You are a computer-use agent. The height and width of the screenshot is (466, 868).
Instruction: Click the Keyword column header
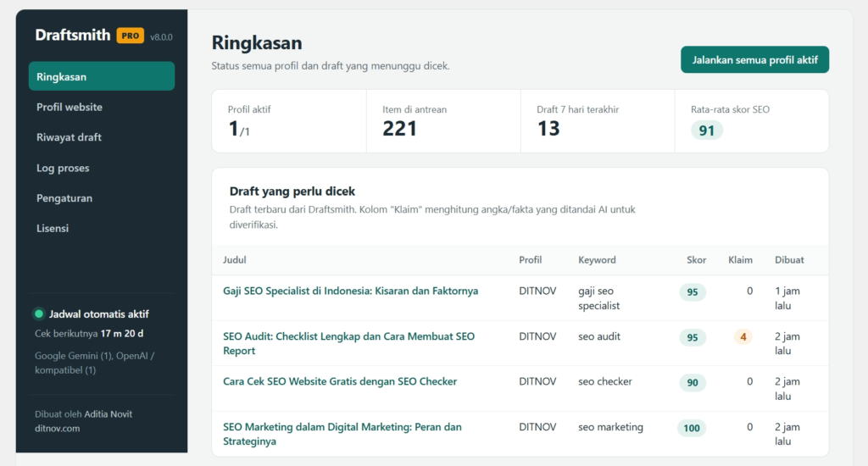[x=597, y=260]
